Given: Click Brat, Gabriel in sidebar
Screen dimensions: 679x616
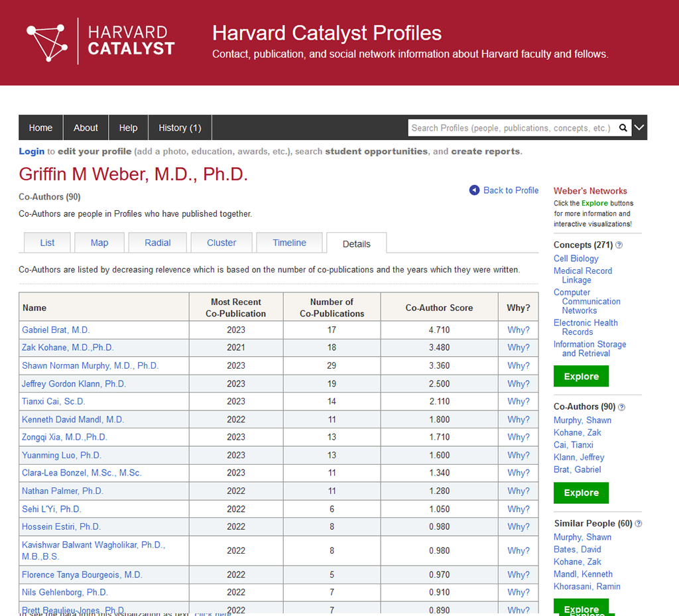Looking at the screenshot, I should pos(578,469).
